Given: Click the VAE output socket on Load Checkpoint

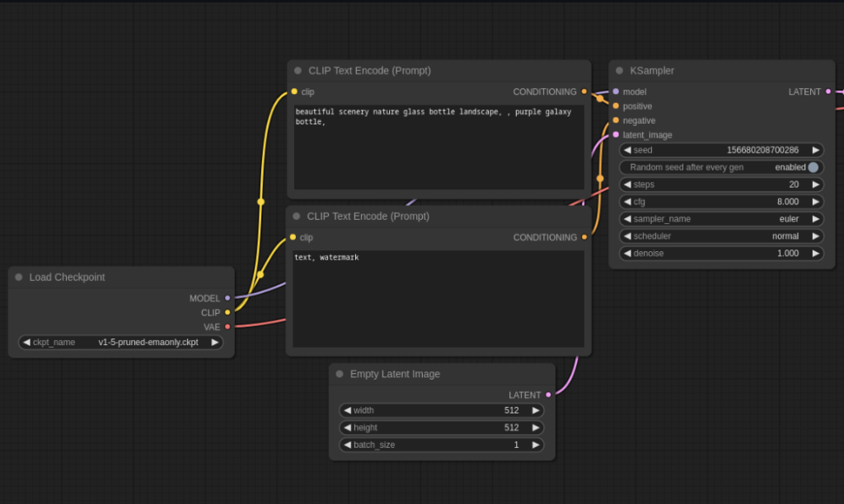Looking at the screenshot, I should (227, 327).
